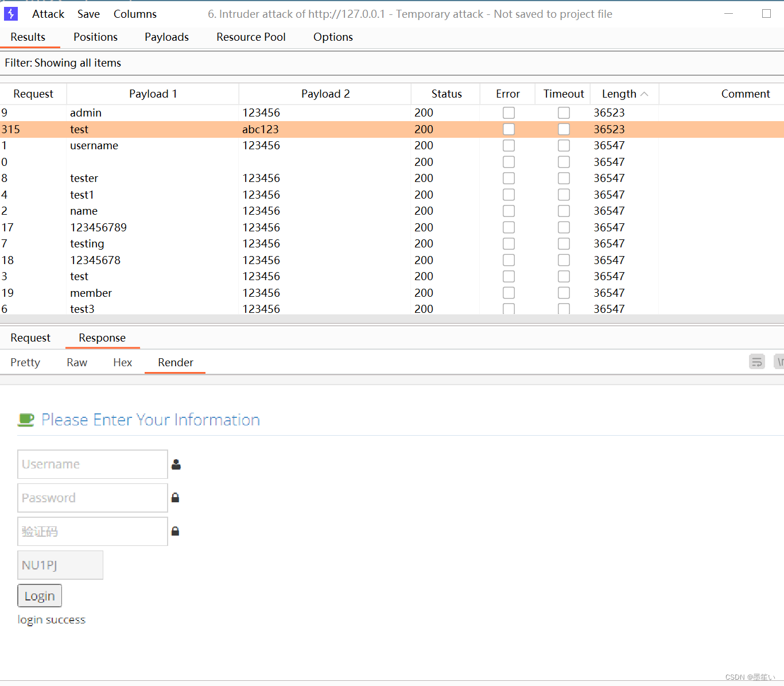
Task: Open the Resource Pool tab
Action: (251, 37)
